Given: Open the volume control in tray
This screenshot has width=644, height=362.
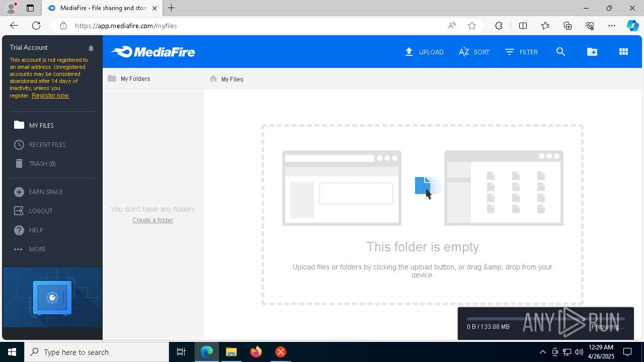Looking at the screenshot, I should point(579,352).
